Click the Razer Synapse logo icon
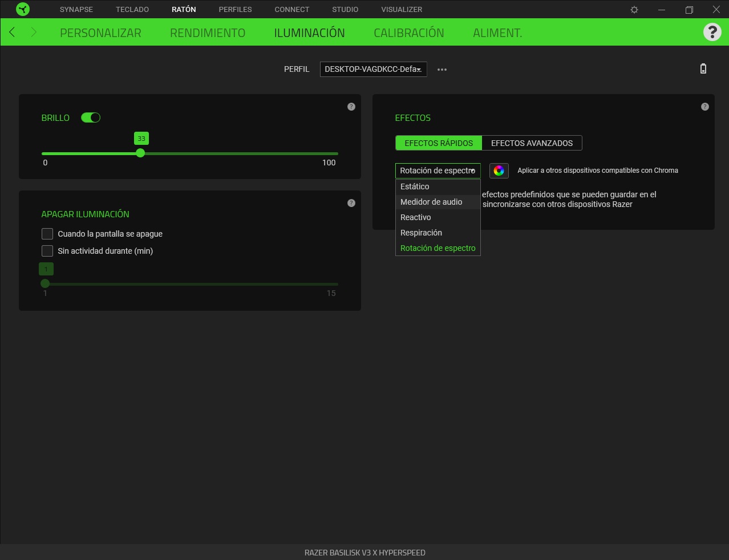 tap(23, 9)
